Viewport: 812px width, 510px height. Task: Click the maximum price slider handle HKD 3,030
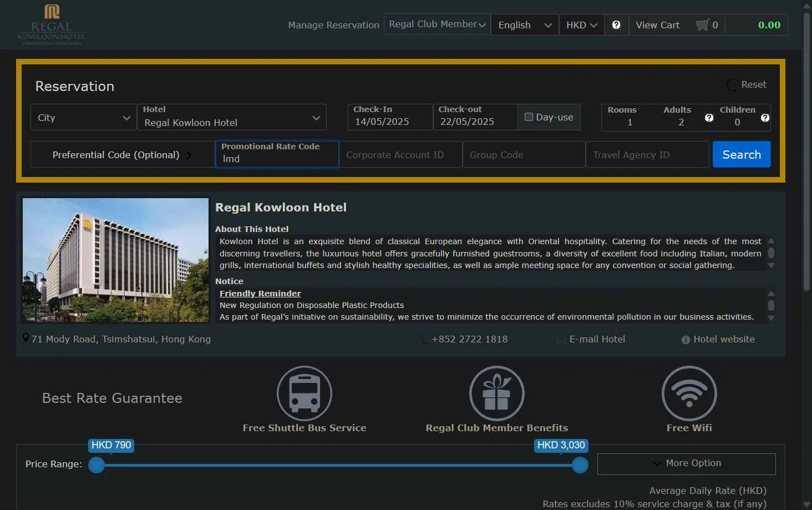580,465
